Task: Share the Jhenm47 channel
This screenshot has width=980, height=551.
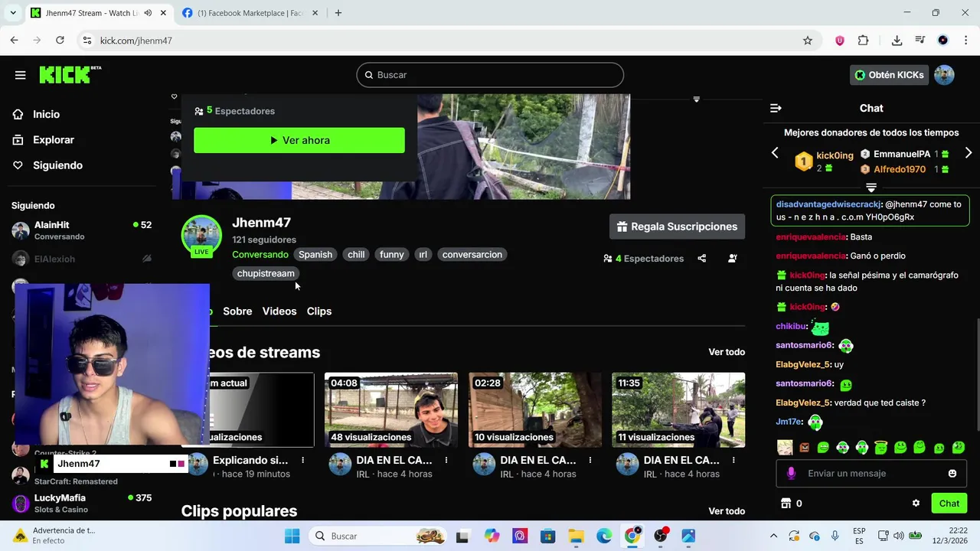Action: [x=701, y=259]
